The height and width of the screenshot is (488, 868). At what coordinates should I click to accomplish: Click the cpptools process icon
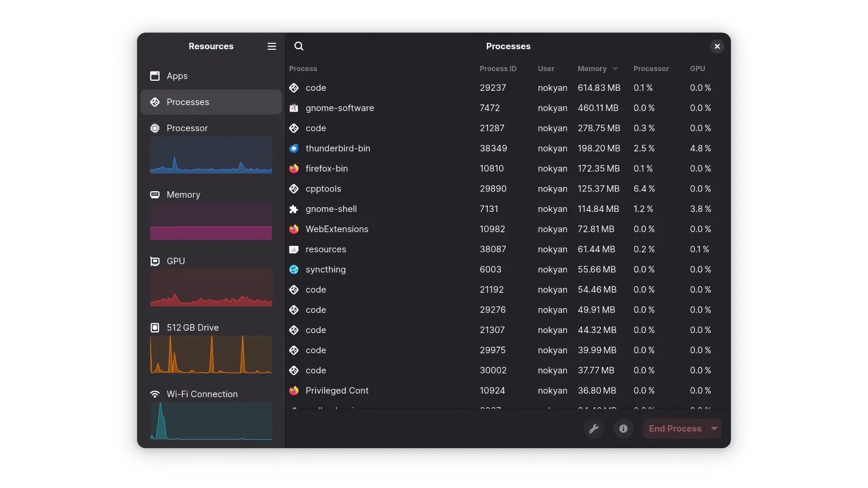tap(294, 189)
